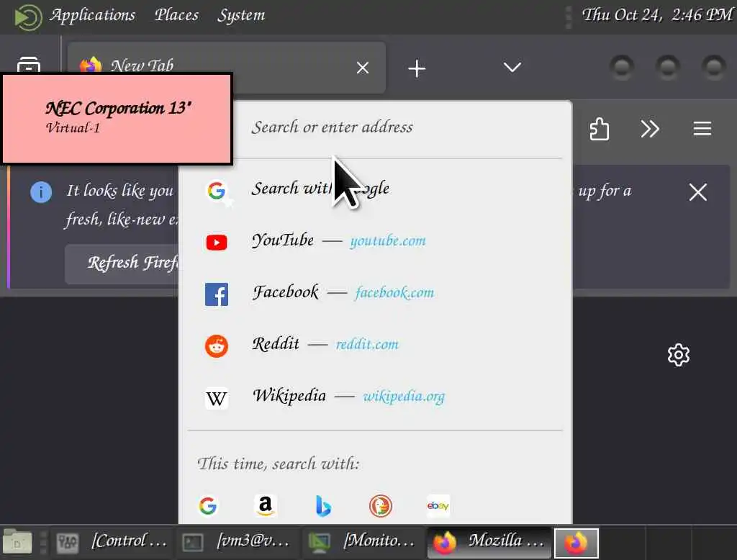Open the new tab personalize gear icon
Viewport: 737px width, 560px height.
(x=679, y=355)
